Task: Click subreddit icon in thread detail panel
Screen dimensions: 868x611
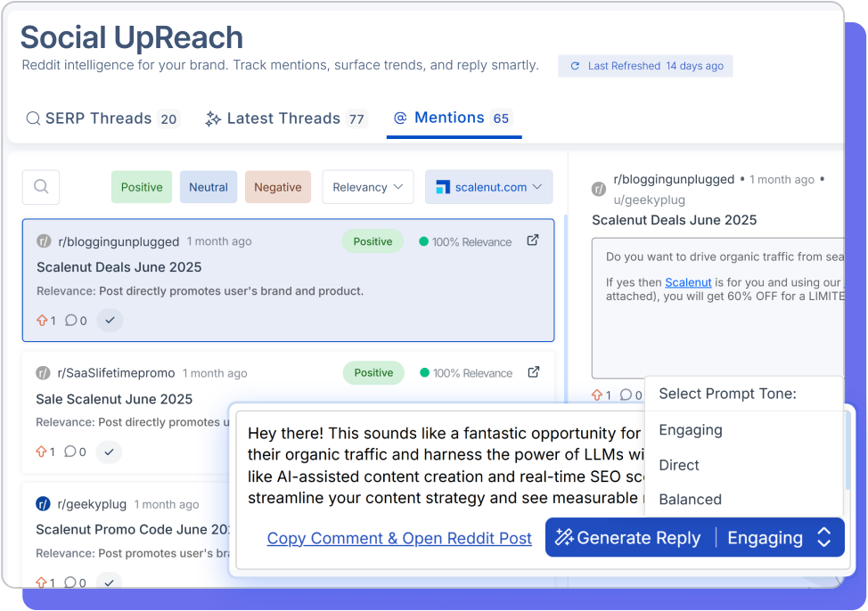Action: (599, 190)
